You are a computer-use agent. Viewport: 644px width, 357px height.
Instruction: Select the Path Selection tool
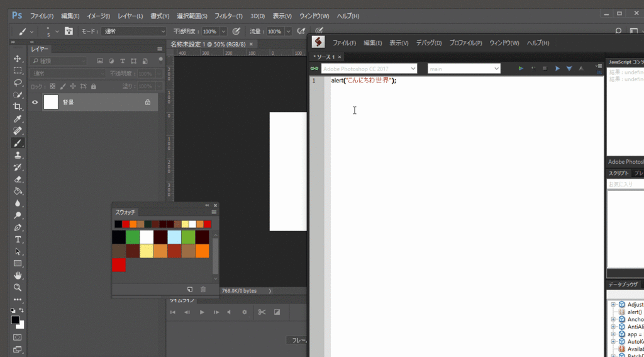tap(18, 251)
